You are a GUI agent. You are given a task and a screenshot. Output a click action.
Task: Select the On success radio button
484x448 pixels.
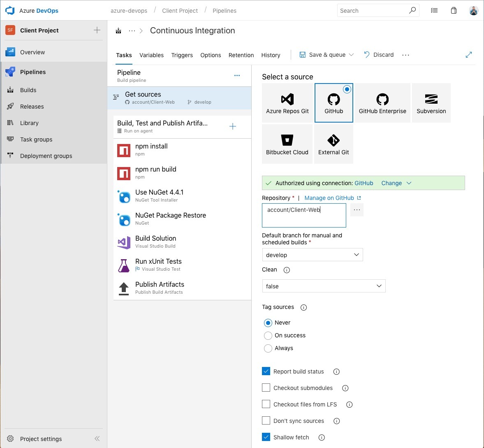pyautogui.click(x=268, y=336)
